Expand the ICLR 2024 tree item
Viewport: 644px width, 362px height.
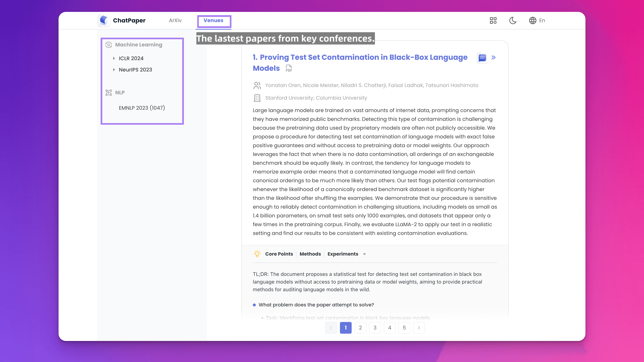pos(114,58)
